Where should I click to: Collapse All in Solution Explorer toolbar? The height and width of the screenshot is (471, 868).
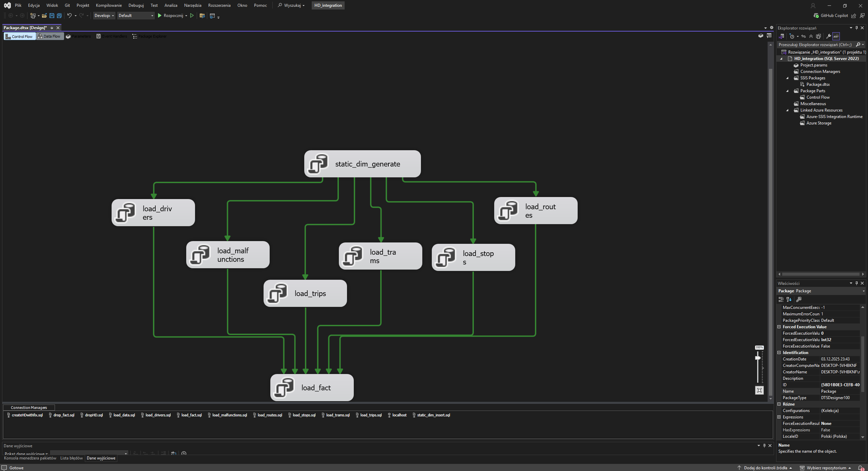[x=811, y=36]
